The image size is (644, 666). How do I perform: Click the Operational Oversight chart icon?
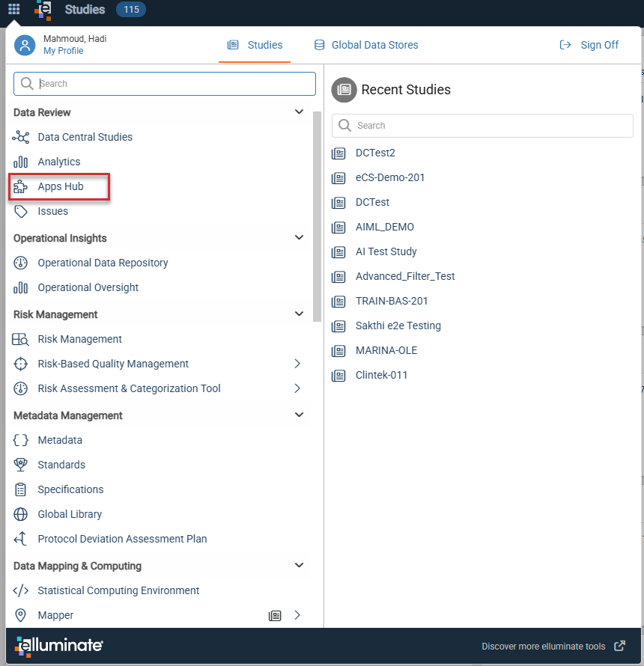click(20, 287)
